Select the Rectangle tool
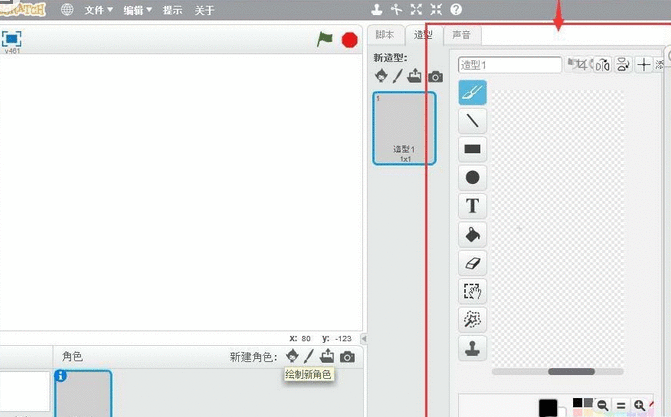Viewport: 671px width, 417px height. pyautogui.click(x=472, y=150)
